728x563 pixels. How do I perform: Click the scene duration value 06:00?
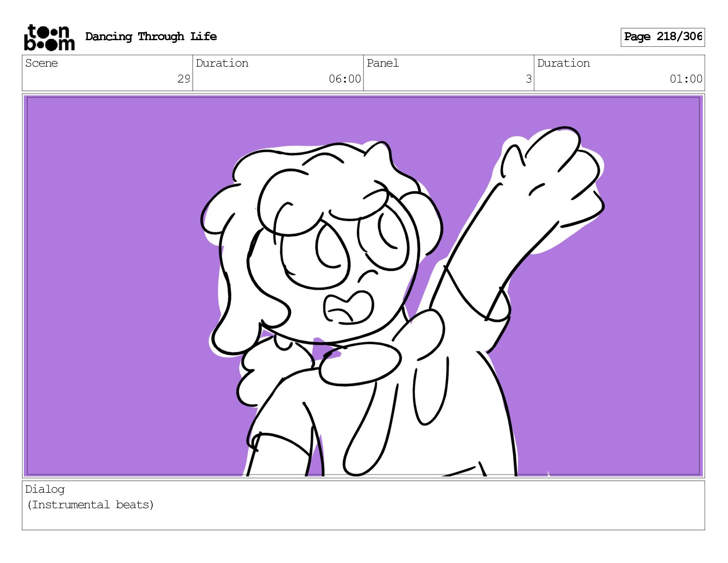[x=345, y=79]
